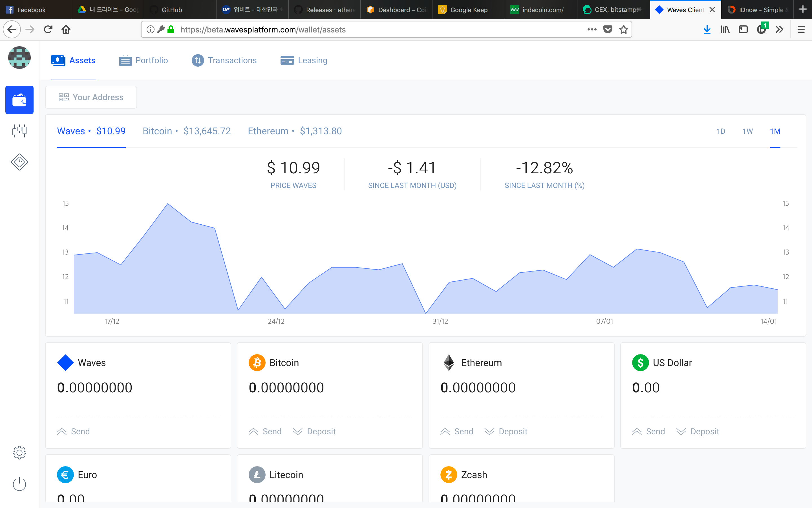
Task: Open the Leasing tab
Action: point(304,60)
